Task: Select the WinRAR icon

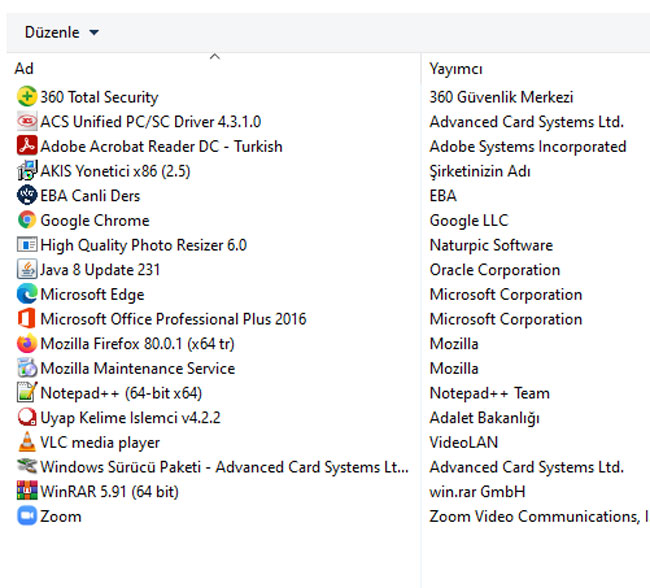Action: coord(27,491)
